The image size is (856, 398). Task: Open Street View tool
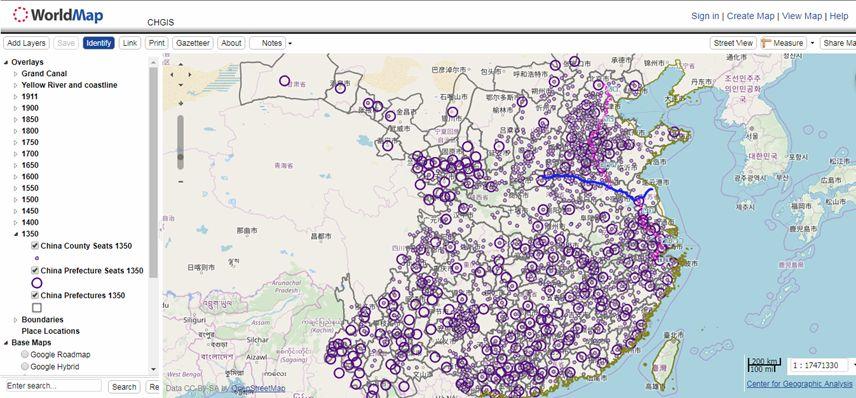(x=733, y=43)
